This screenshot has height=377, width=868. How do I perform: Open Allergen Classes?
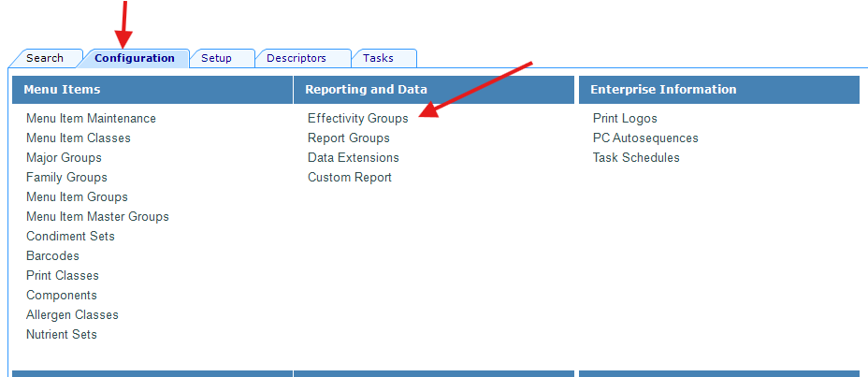(x=72, y=315)
